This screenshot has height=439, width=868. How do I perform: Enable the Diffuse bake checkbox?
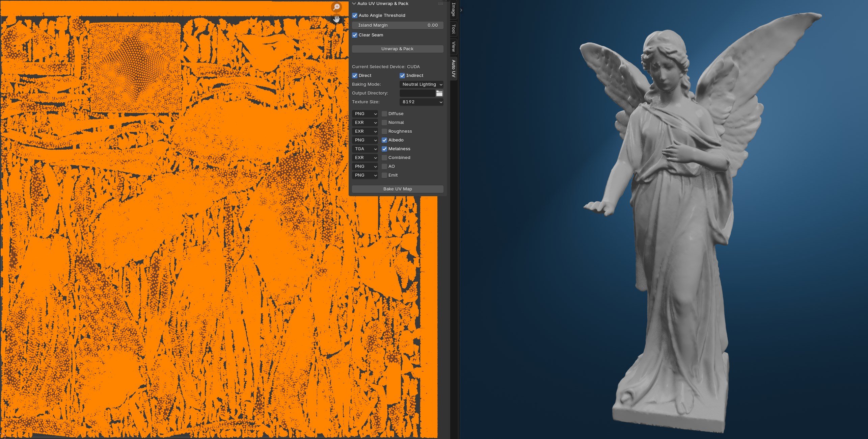click(x=384, y=114)
